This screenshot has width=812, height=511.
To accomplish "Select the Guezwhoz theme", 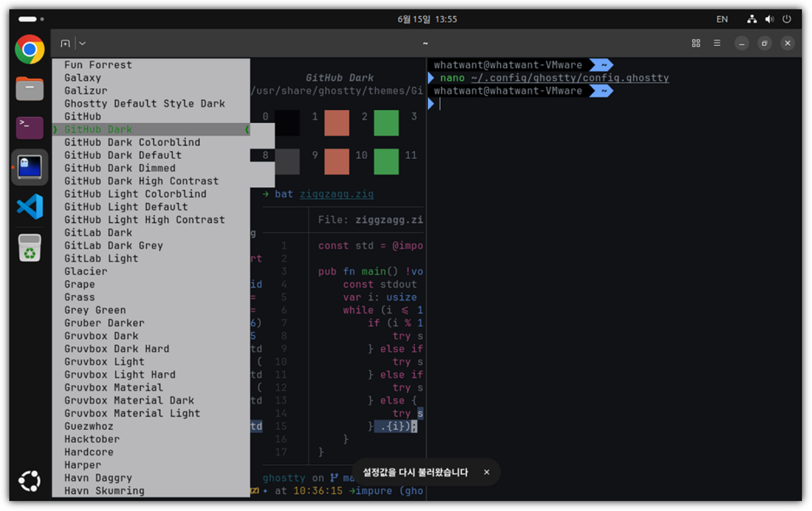I will [x=151, y=426].
